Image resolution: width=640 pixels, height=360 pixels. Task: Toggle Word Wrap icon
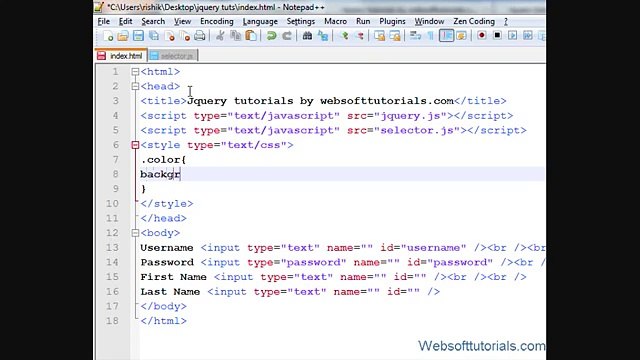415,36
